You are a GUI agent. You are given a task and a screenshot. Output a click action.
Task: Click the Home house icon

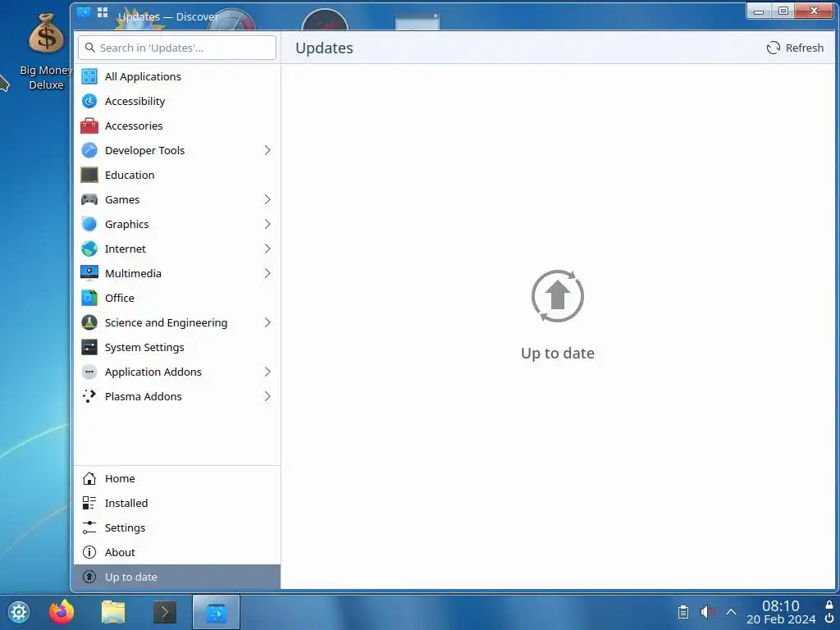[89, 478]
